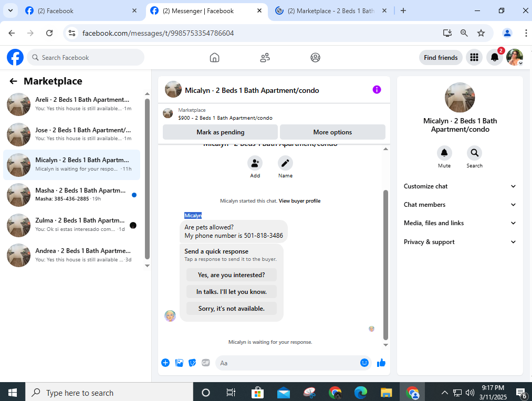Viewport: 532px width, 401px height.
Task: Open View buyer profile link
Action: (x=299, y=201)
